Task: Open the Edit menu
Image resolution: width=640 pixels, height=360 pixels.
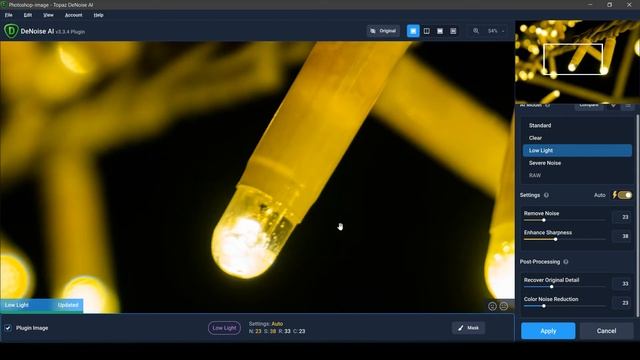Action: 27,15
